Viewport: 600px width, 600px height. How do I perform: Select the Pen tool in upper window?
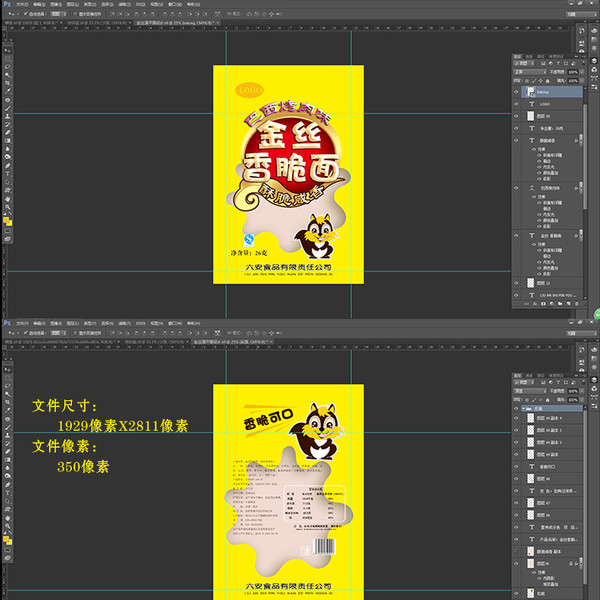click(7, 166)
